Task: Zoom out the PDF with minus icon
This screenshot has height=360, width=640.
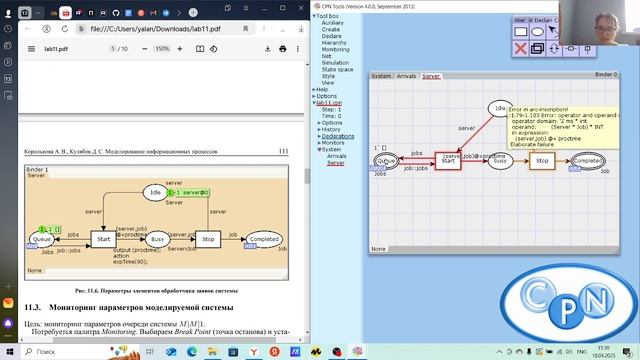Action: tap(144, 49)
